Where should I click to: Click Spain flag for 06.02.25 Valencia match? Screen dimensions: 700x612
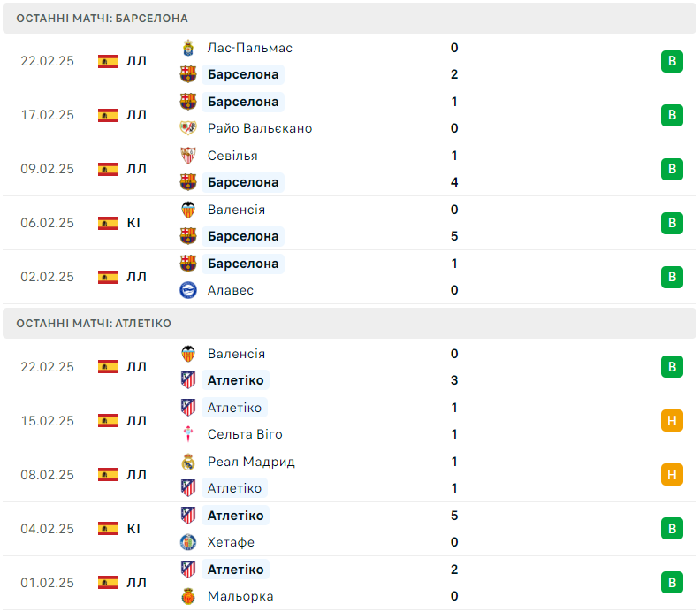click(108, 223)
